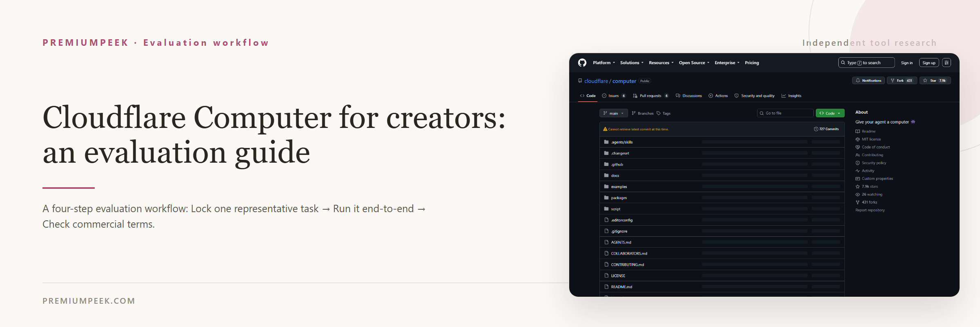Open the Insights tab
The image size is (980, 327).
point(791,96)
